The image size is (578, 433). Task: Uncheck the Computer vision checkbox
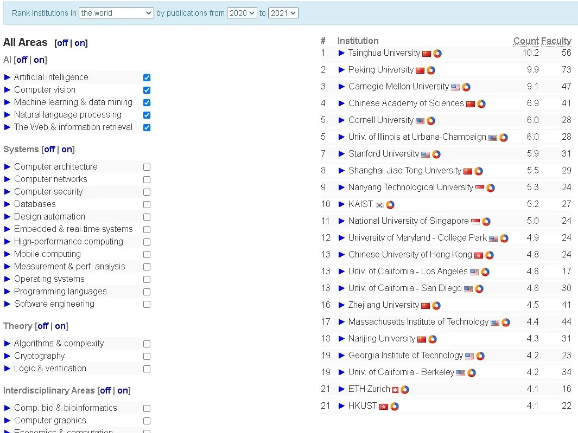tap(147, 90)
